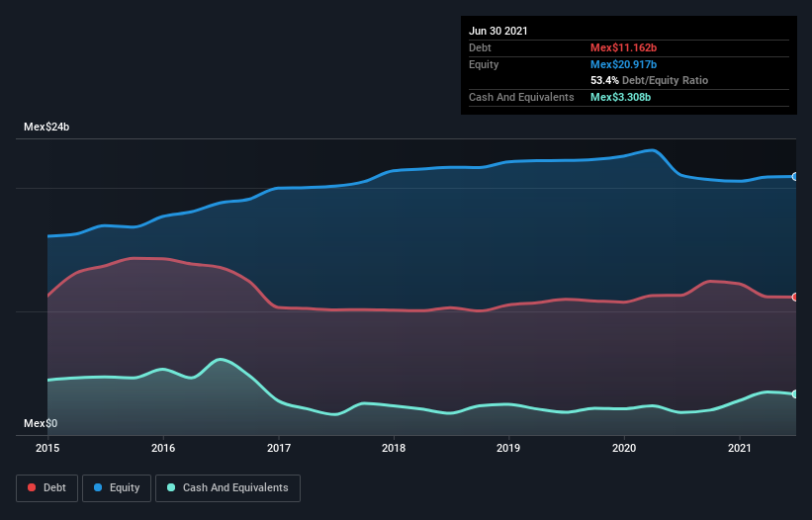Select the Cash endpoint marker on chart
The height and width of the screenshot is (520, 812).
point(795,394)
